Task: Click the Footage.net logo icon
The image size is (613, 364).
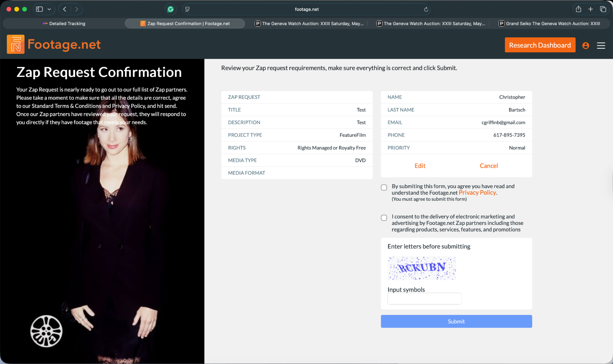Action: 16,44
